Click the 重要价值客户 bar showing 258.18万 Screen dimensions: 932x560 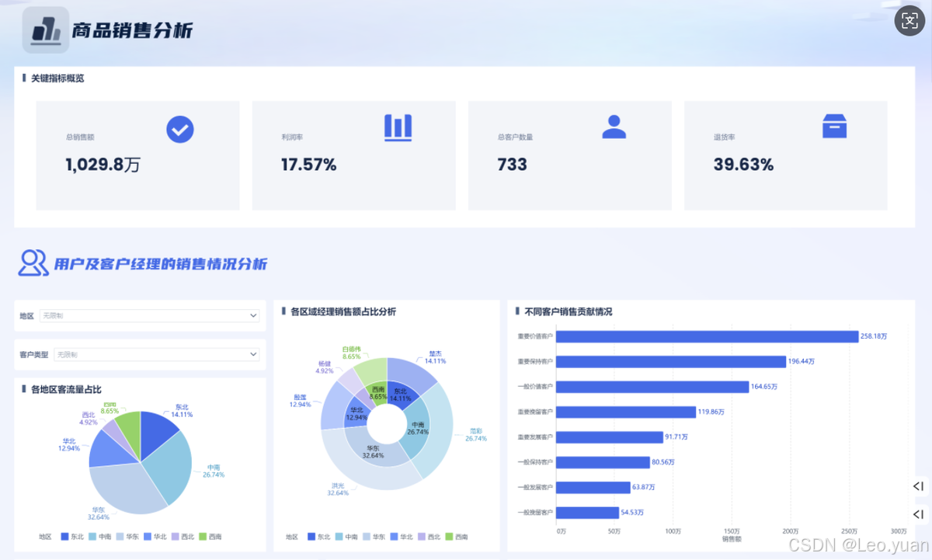[708, 336]
